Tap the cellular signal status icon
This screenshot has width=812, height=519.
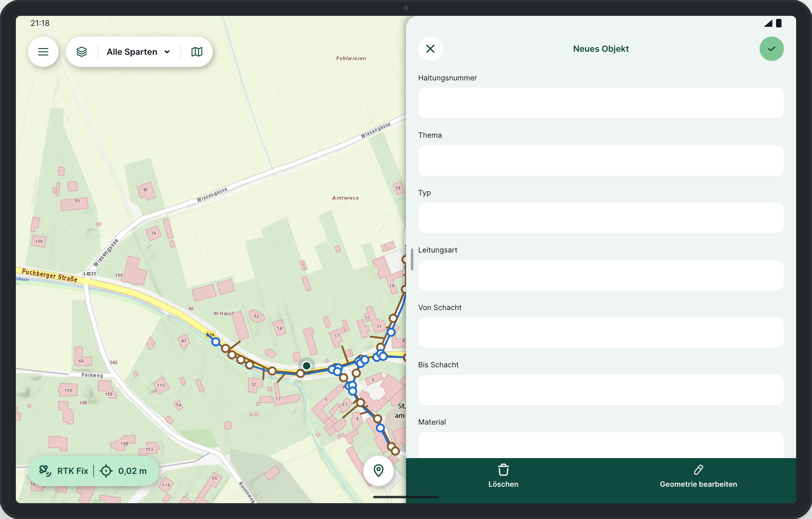[768, 23]
